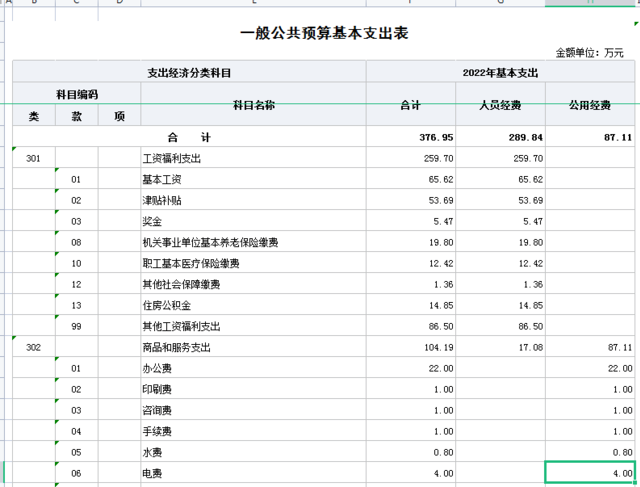Select the 津贴补贴 total 53.69 cell

point(410,200)
